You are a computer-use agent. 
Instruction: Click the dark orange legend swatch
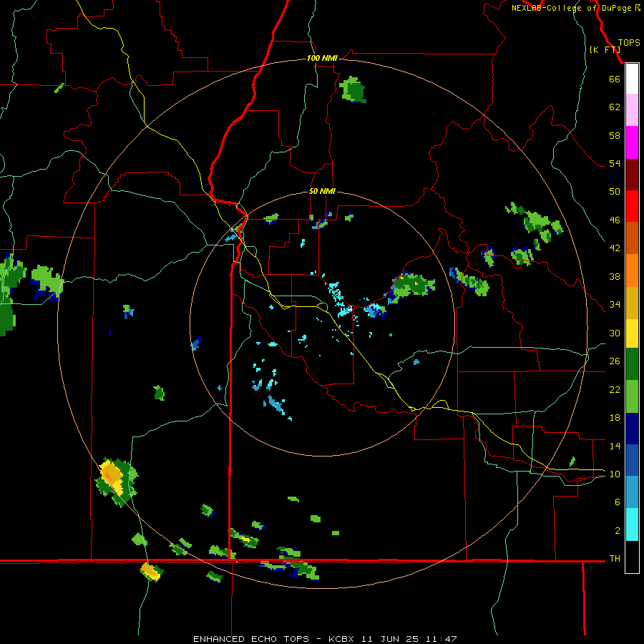click(632, 238)
